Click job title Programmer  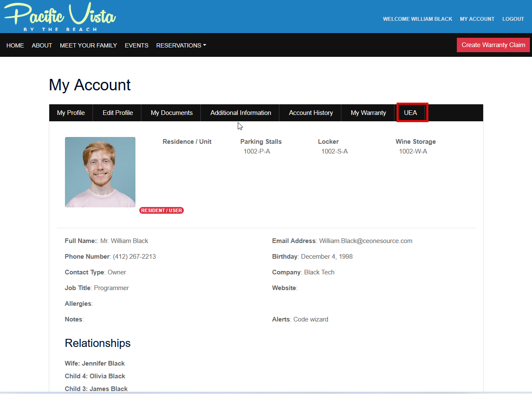[x=111, y=288]
